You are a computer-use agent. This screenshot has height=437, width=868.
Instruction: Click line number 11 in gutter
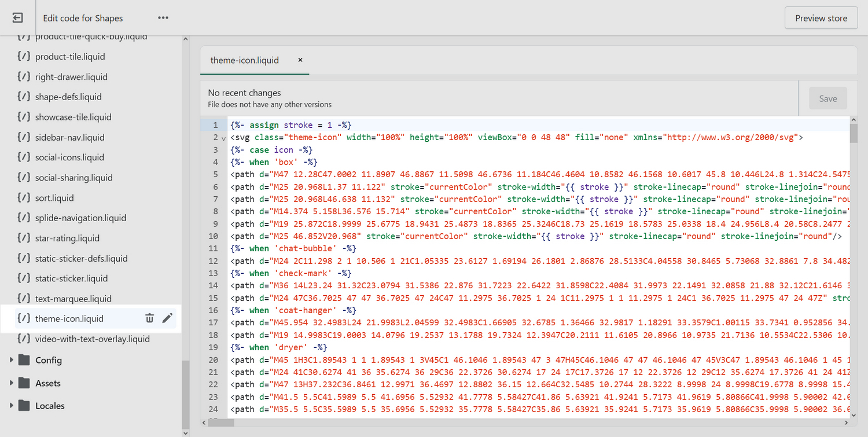pyautogui.click(x=213, y=248)
